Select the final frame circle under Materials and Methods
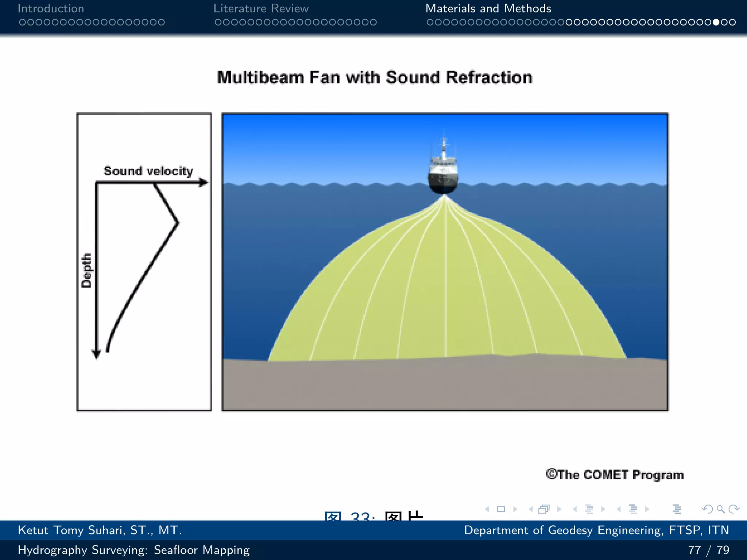Viewport: 747px width, 560px height. pos(732,22)
